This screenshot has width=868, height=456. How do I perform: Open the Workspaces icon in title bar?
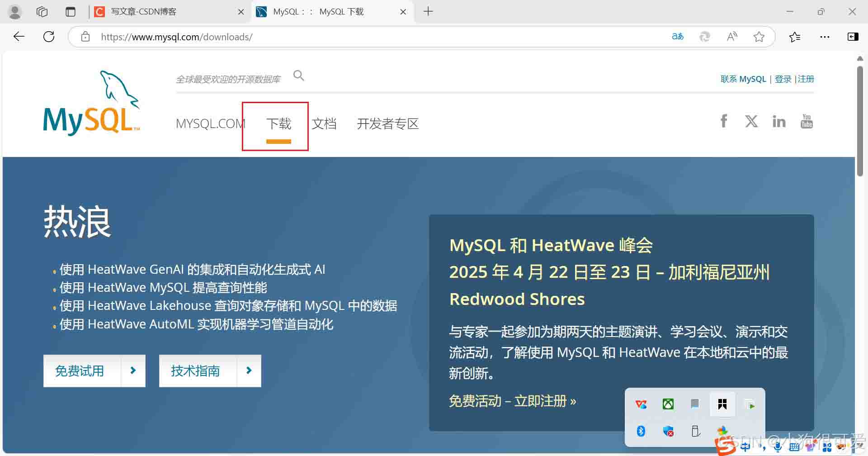(42, 12)
